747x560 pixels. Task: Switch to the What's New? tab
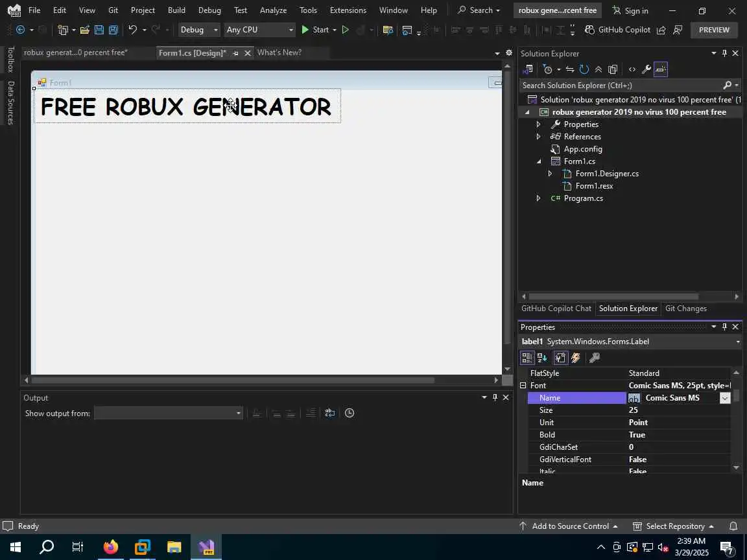tap(279, 53)
